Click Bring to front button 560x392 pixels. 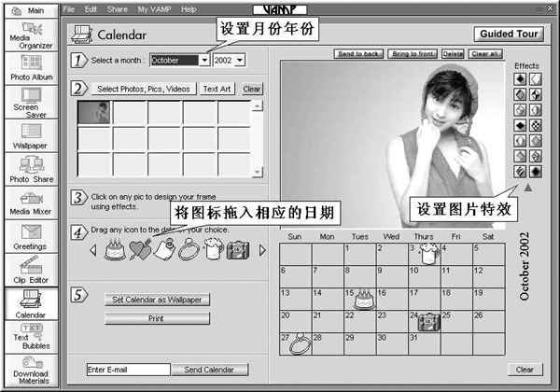413,54
